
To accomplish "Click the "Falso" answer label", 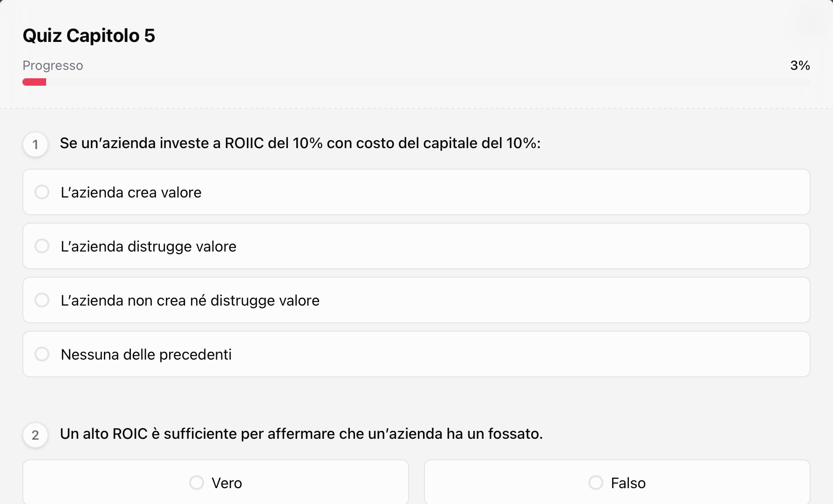I will tap(628, 483).
